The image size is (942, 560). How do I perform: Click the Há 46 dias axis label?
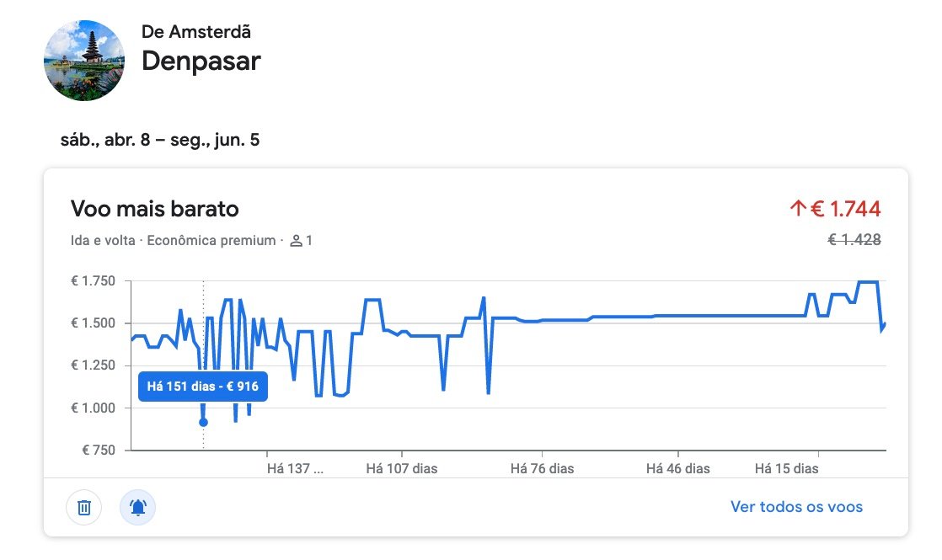coord(677,469)
